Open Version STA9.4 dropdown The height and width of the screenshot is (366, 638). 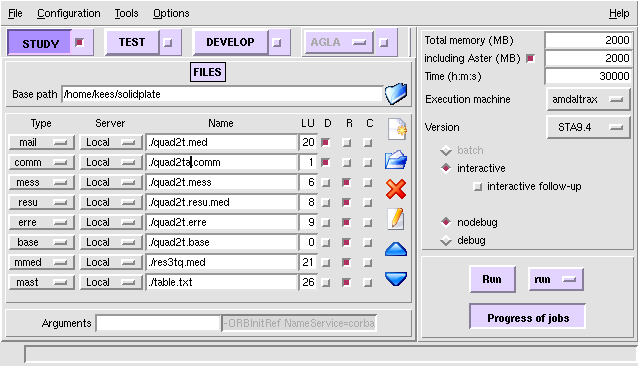point(588,127)
